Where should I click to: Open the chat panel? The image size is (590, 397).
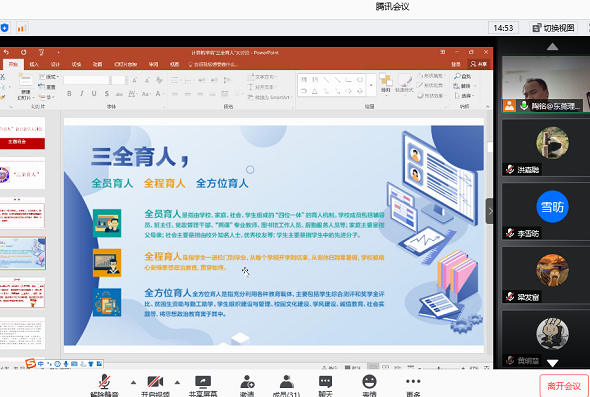325,386
